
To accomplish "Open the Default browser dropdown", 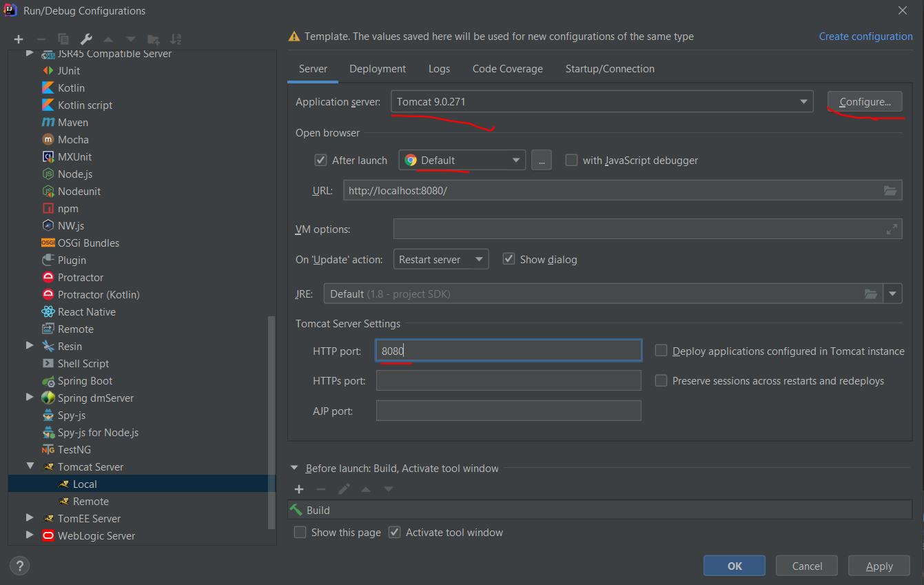I will pyautogui.click(x=462, y=160).
